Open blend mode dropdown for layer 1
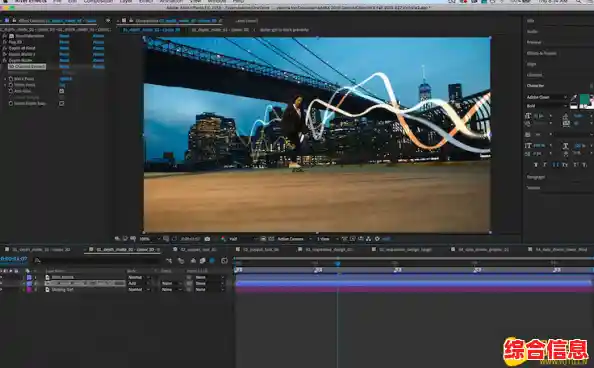The width and height of the screenshot is (594, 368). click(x=139, y=277)
